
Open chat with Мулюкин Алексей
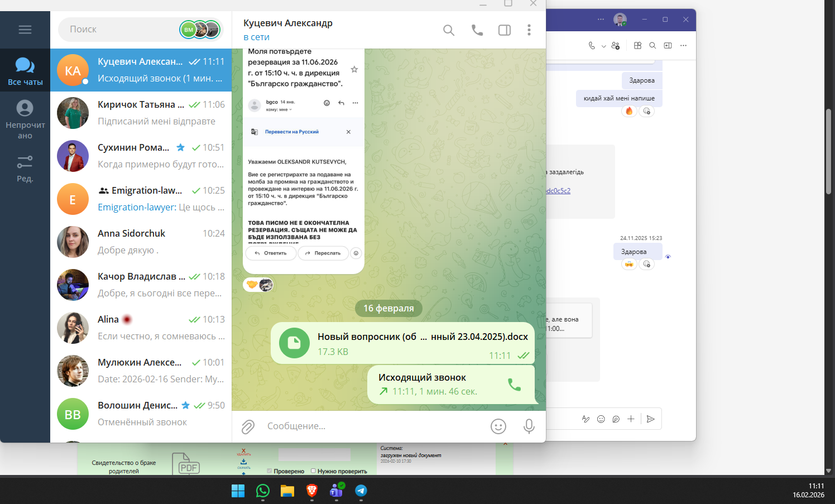(141, 371)
